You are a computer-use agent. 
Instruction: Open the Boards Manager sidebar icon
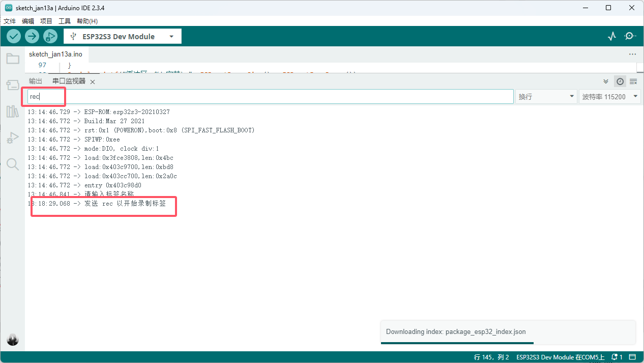tap(13, 85)
